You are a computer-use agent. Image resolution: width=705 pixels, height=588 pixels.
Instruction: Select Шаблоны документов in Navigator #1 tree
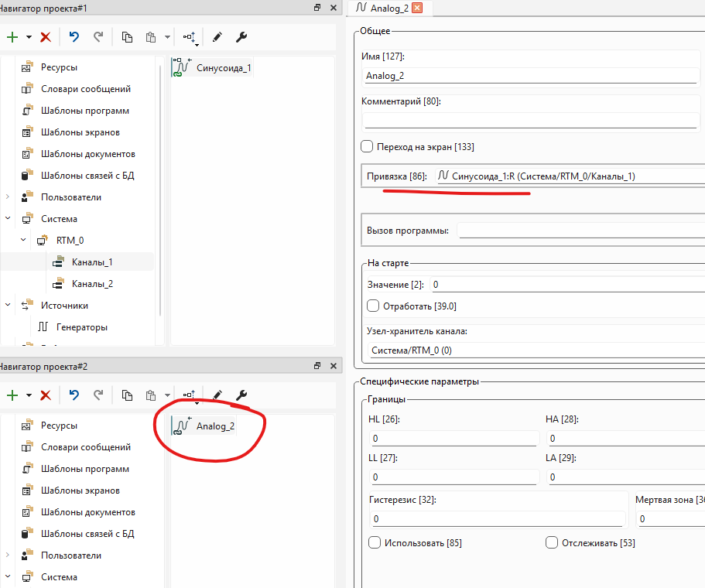[x=87, y=154]
